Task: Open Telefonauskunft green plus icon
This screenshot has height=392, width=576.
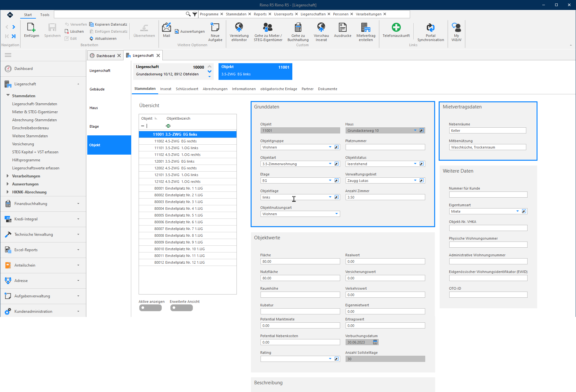Action: coord(396,28)
